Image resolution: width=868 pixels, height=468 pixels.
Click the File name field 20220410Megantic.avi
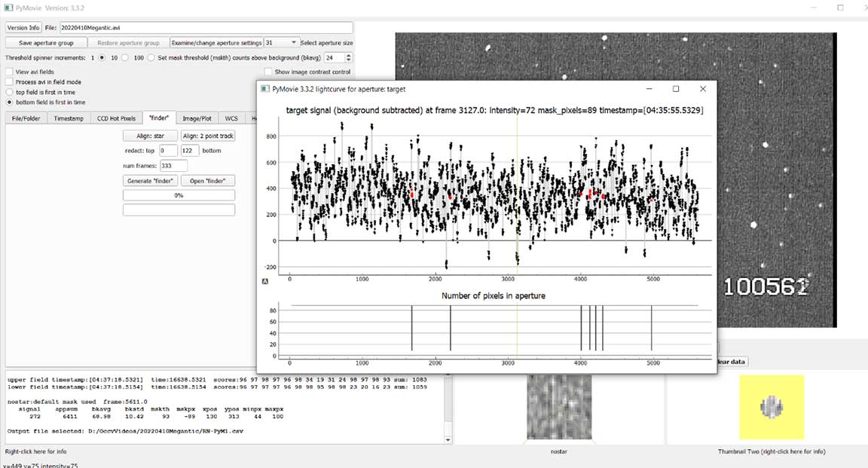[206, 28]
